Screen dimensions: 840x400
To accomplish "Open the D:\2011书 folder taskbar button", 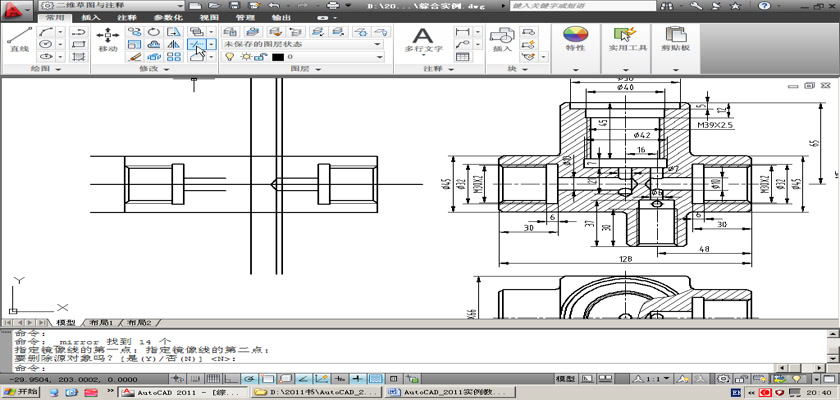I will 317,393.
